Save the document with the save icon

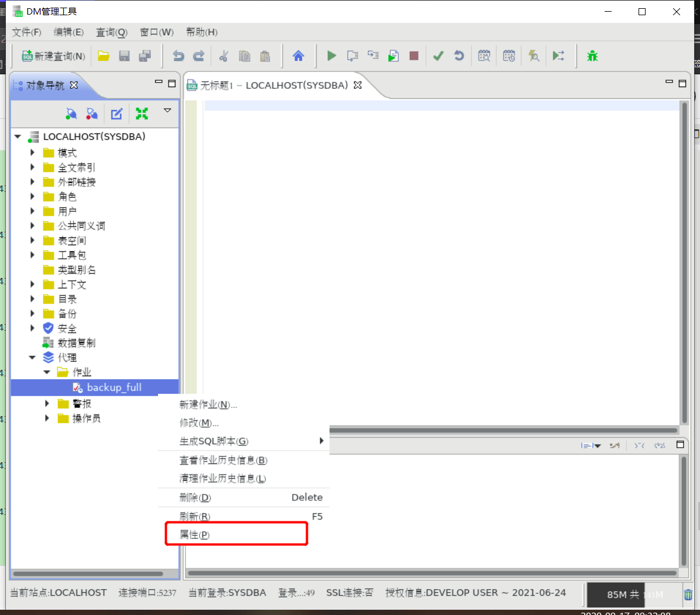pos(124,56)
